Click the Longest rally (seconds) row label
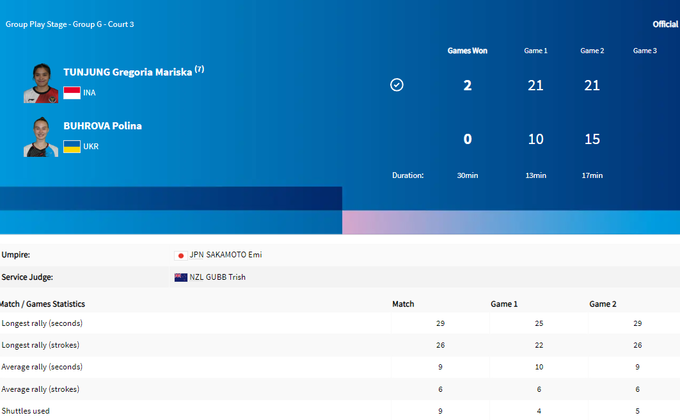680x420 pixels. (42, 324)
